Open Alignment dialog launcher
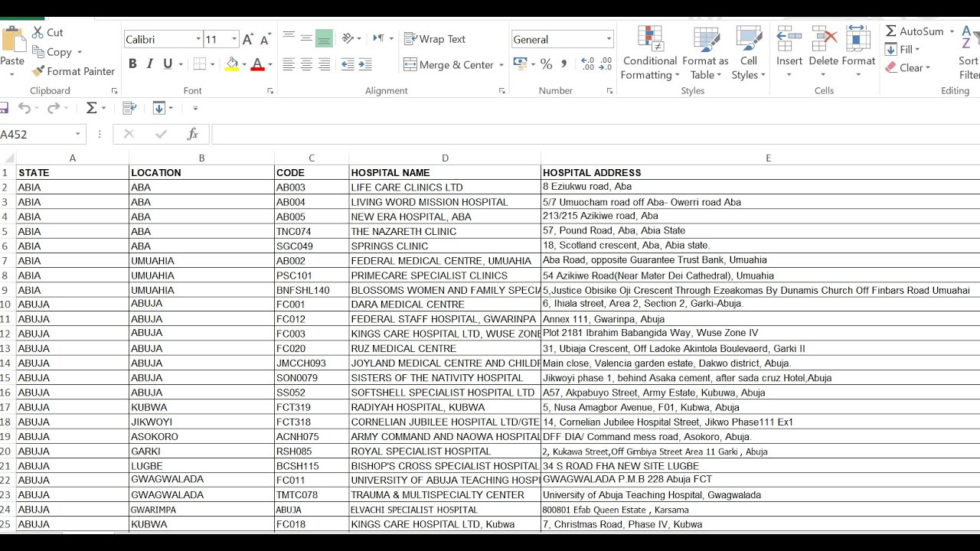Screen dimensions: 980x551 [502, 91]
